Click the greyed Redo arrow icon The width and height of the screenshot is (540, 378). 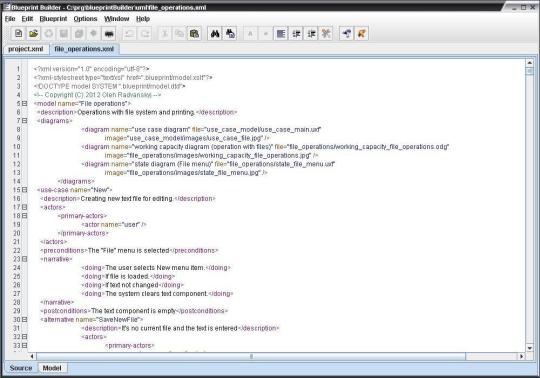point(145,34)
